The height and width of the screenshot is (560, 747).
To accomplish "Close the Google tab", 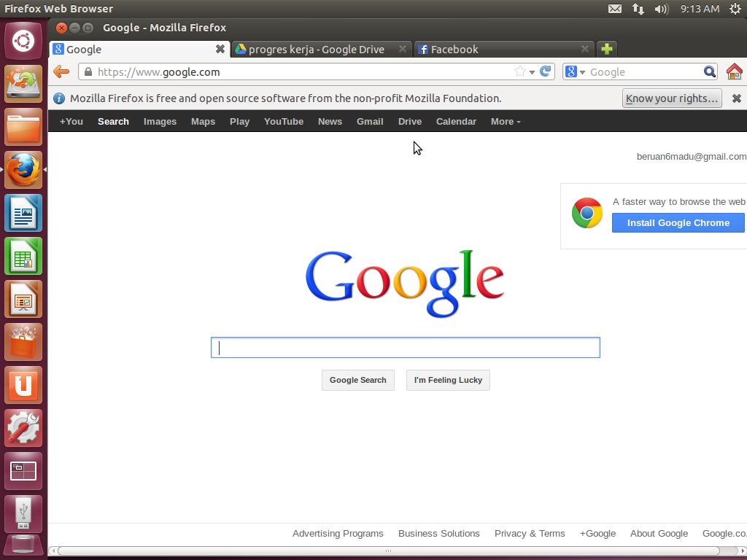I will click(x=220, y=49).
